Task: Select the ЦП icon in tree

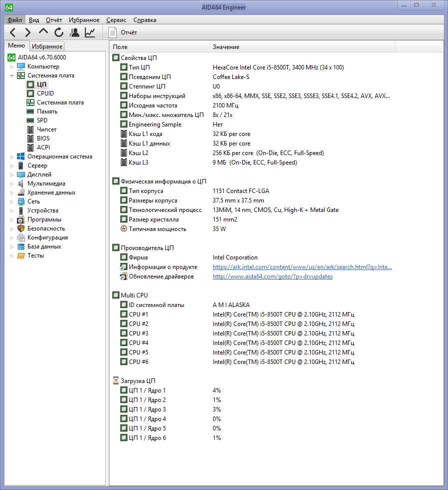Action: [30, 84]
